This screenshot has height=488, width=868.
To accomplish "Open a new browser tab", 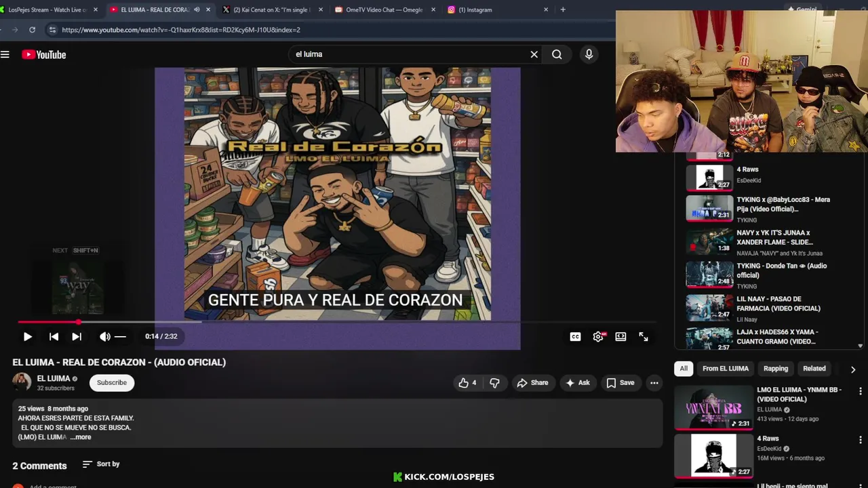I will click(563, 9).
